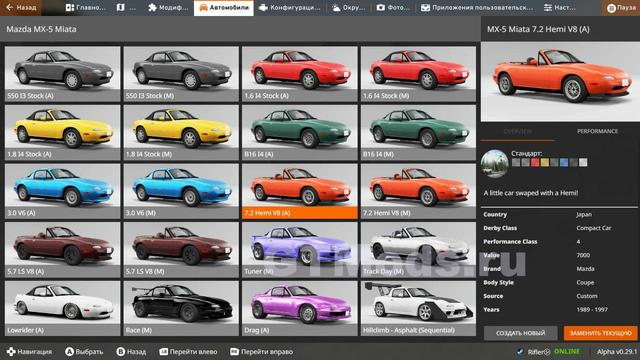
Task: Open the Фото... camera photo mode tab
Action: (x=393, y=8)
